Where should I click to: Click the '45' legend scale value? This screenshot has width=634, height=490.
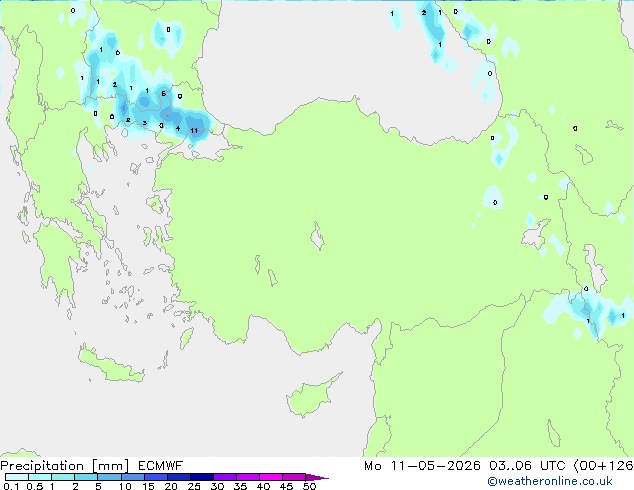(x=286, y=486)
